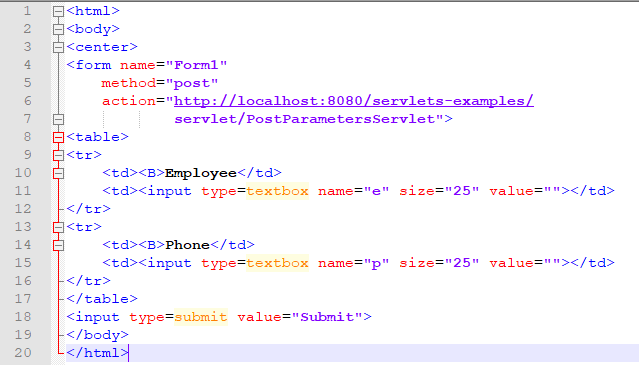Click the bold Employee text

(x=201, y=173)
